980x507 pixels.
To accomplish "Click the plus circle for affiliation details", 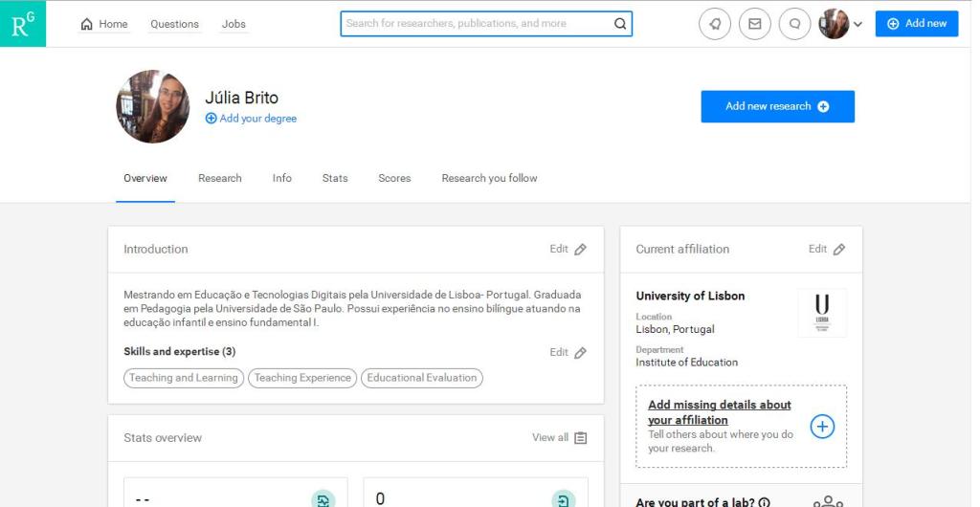I will click(x=822, y=427).
